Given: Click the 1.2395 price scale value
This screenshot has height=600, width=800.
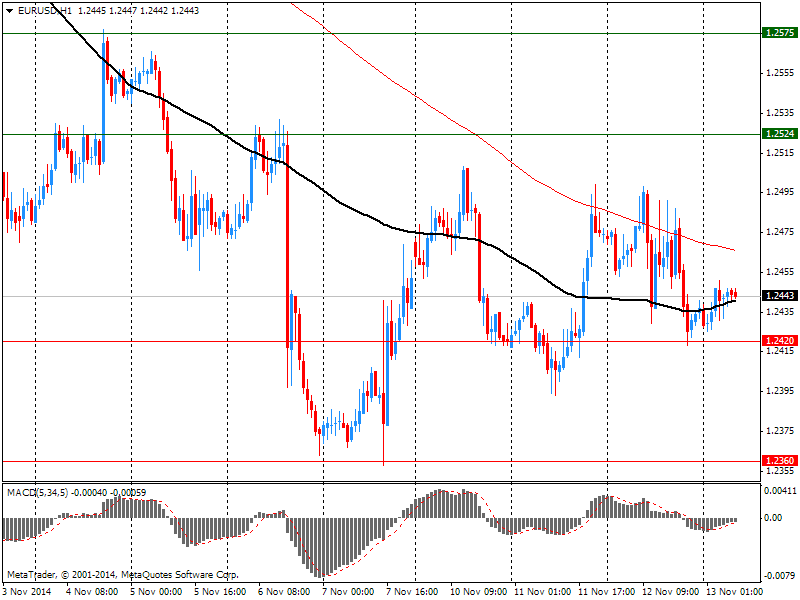Looking at the screenshot, I should 781,391.
